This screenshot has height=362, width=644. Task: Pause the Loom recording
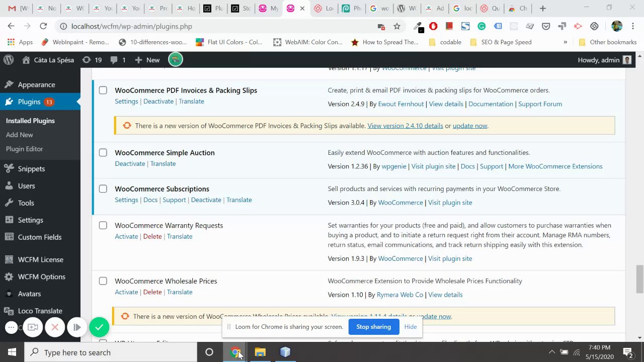point(77,327)
